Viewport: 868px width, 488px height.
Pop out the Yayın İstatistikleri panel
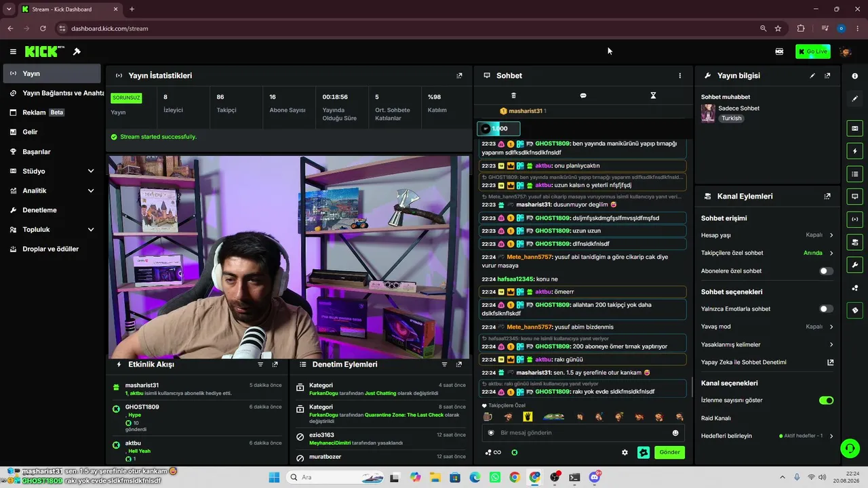pyautogui.click(x=459, y=76)
